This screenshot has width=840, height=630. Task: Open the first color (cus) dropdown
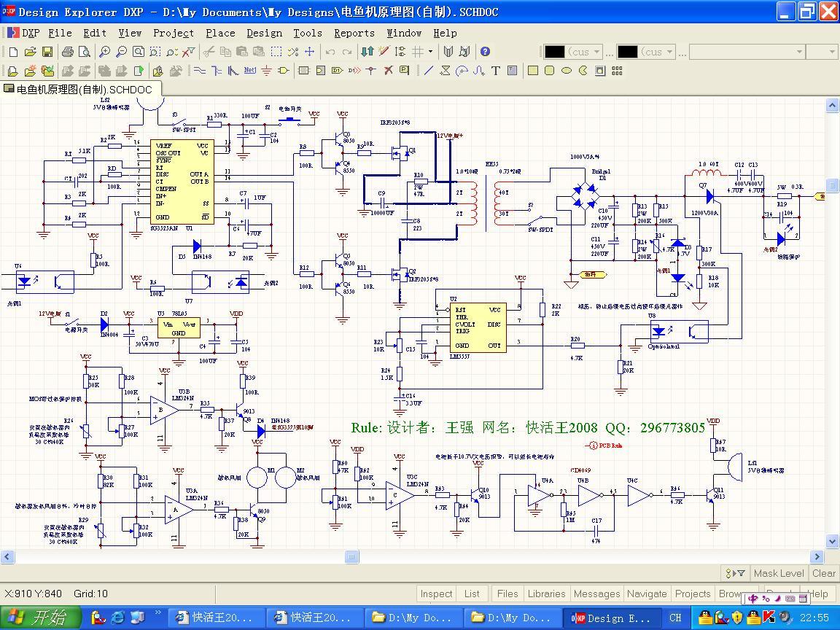point(597,52)
